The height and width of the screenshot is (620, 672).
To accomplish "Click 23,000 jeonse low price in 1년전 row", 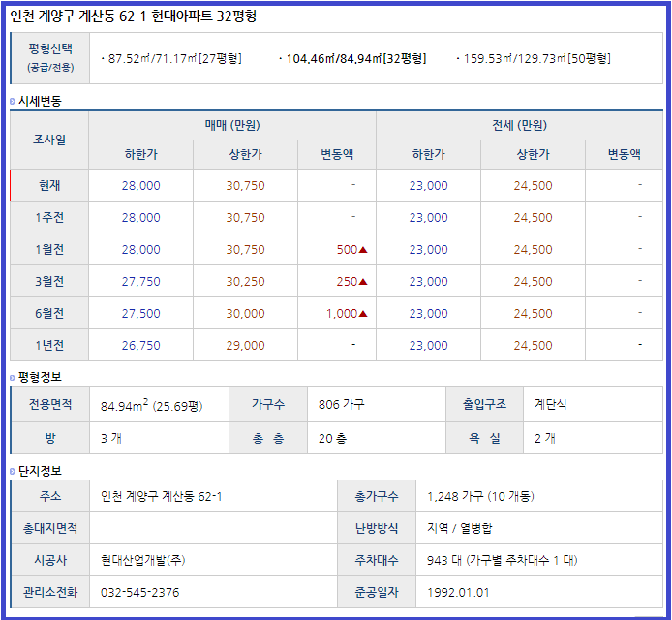I will [x=429, y=346].
